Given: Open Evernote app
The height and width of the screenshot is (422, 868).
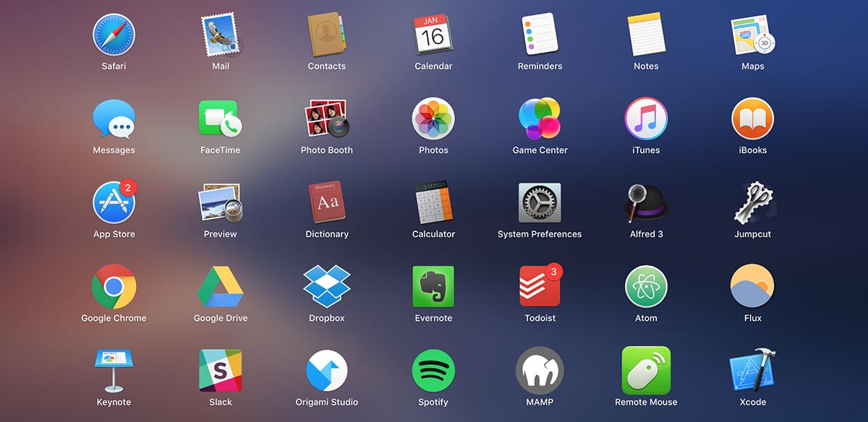Looking at the screenshot, I should tap(433, 286).
